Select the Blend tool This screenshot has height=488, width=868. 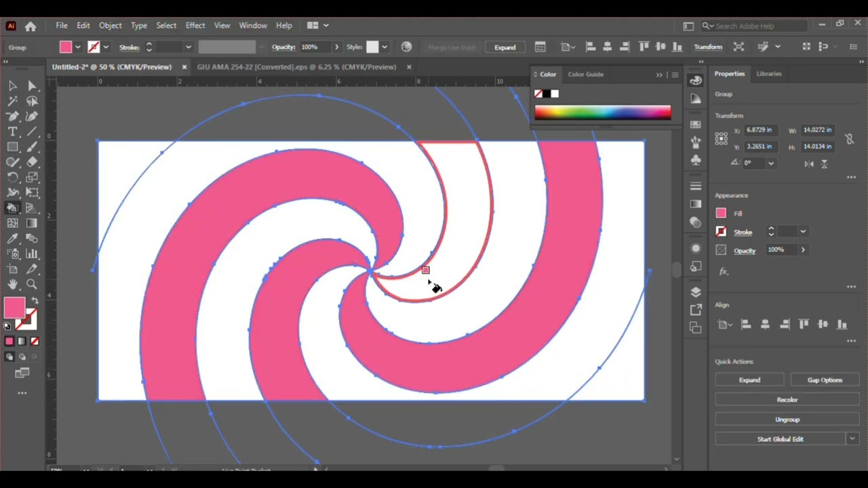click(x=32, y=239)
